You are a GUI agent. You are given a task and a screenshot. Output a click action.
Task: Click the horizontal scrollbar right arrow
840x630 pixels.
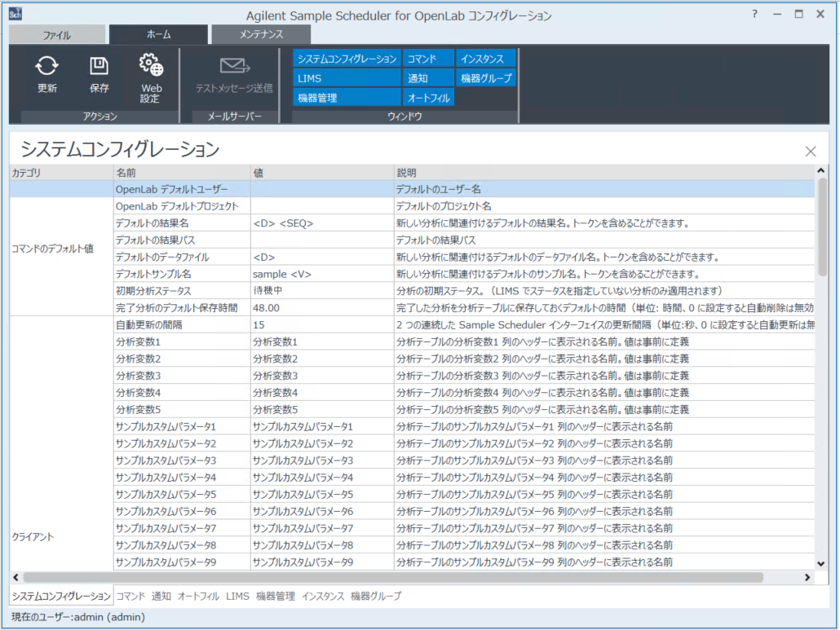click(x=807, y=577)
